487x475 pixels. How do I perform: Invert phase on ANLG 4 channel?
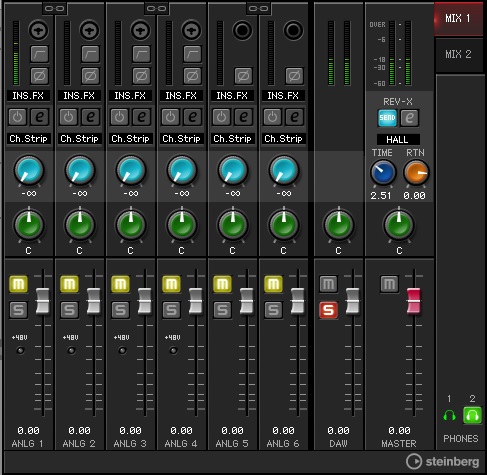(x=192, y=76)
